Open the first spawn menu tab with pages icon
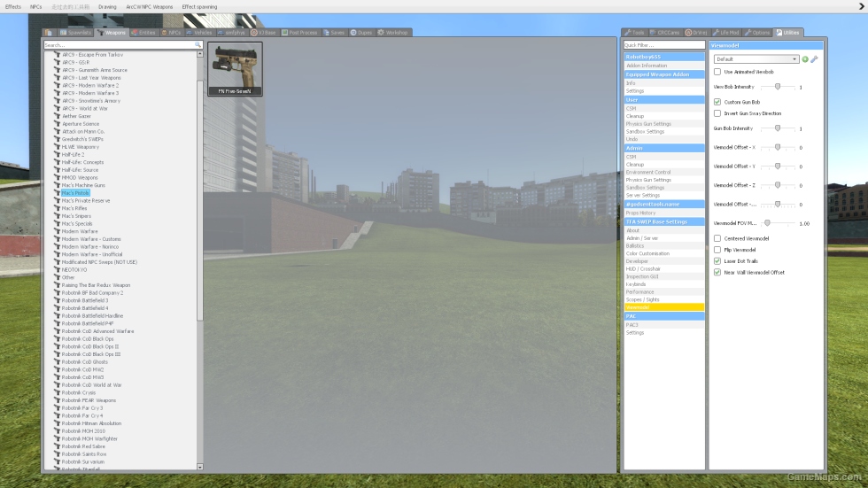The height and width of the screenshot is (488, 868). click(x=49, y=33)
